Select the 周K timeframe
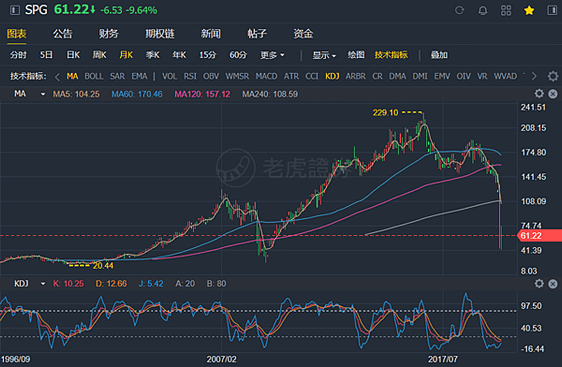Screen dimensions: 562x367 pyautogui.click(x=99, y=55)
